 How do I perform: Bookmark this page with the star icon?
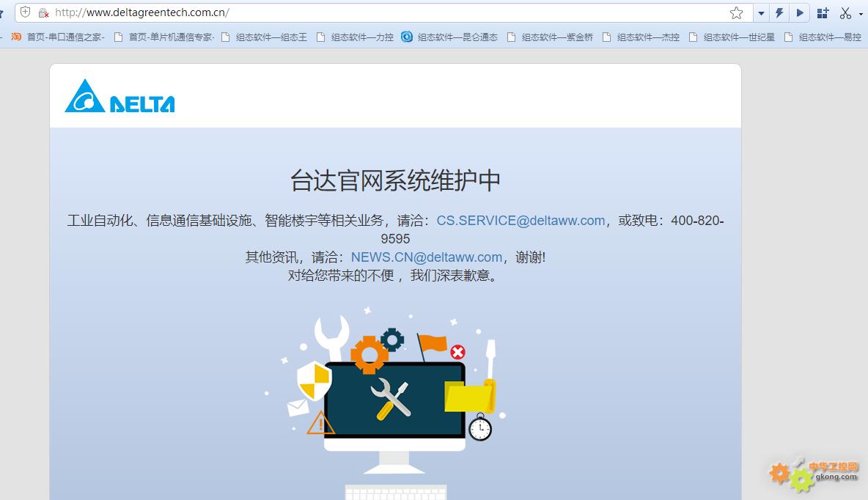click(x=736, y=12)
